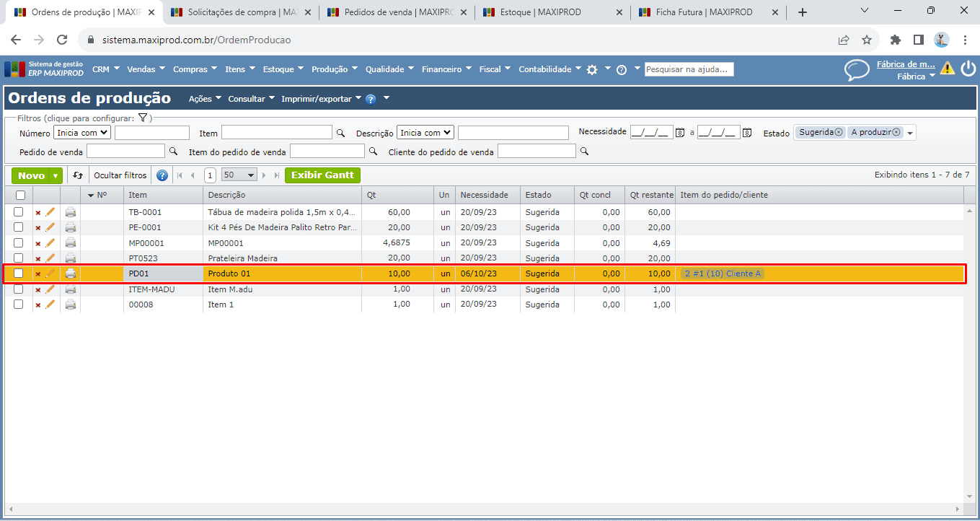Check the PE-0001 row checkbox
Image resolution: width=980 pixels, height=521 pixels.
point(19,227)
